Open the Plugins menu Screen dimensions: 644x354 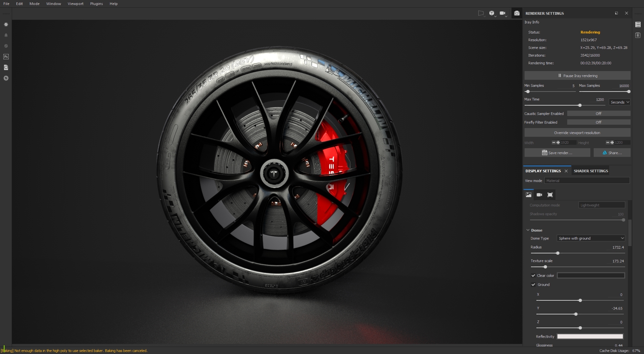97,4
